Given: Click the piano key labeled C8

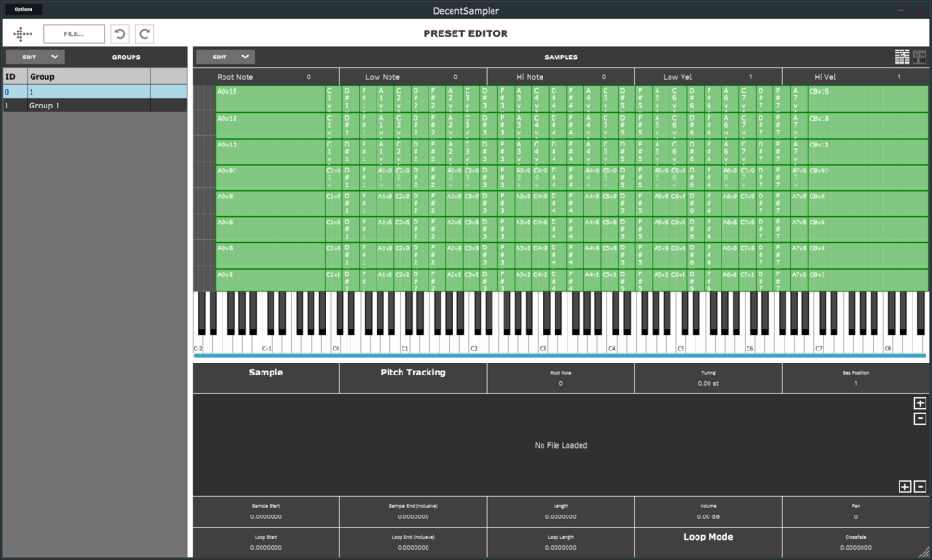Looking at the screenshot, I should 887,344.
